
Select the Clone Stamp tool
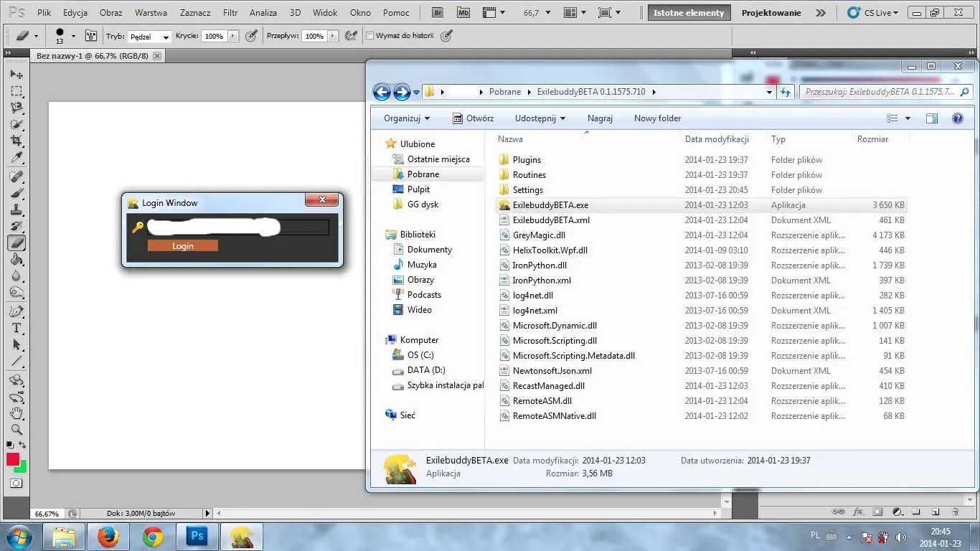[x=17, y=209]
